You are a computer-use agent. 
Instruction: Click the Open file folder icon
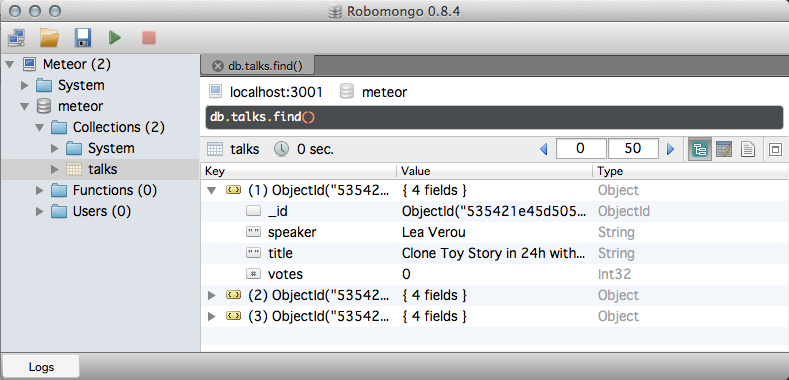tap(49, 38)
